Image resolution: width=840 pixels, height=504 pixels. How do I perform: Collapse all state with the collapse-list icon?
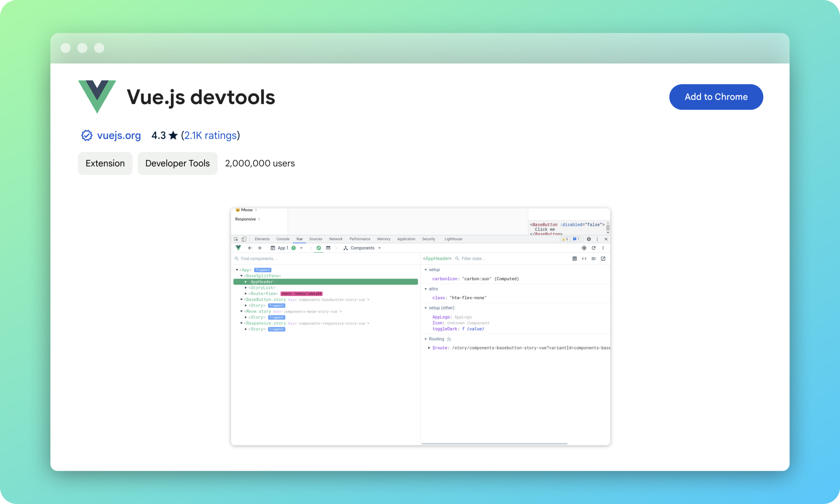[x=593, y=259]
